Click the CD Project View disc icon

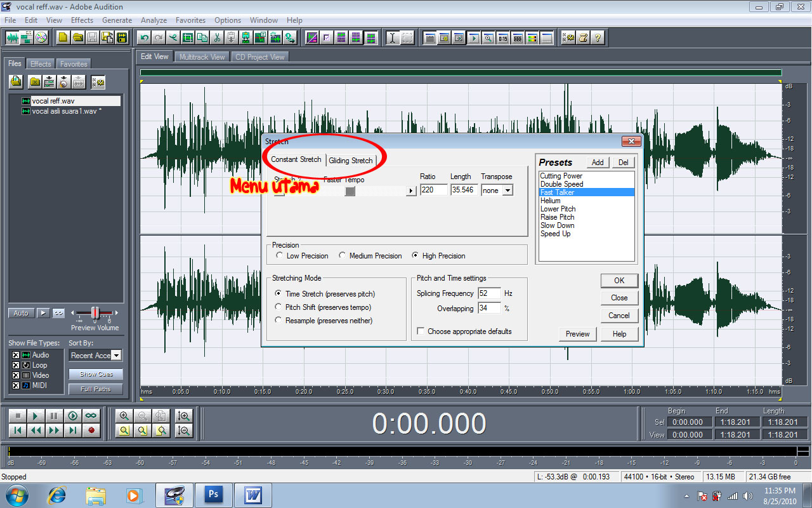41,37
